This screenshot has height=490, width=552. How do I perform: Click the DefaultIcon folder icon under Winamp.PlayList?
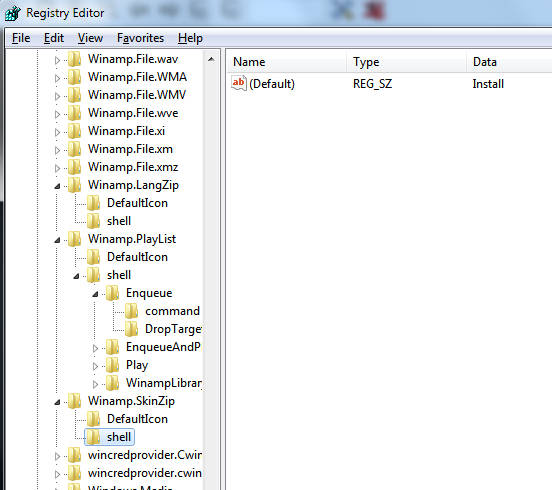(x=94, y=257)
